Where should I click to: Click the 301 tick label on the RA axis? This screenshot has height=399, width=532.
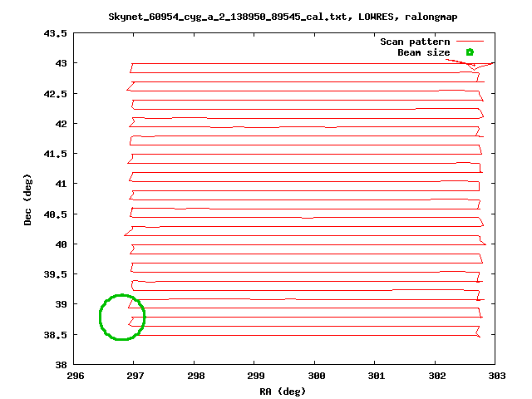coord(374,376)
